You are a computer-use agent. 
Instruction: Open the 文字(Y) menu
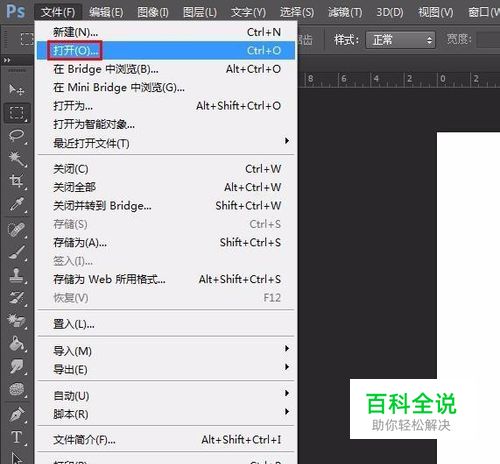248,12
